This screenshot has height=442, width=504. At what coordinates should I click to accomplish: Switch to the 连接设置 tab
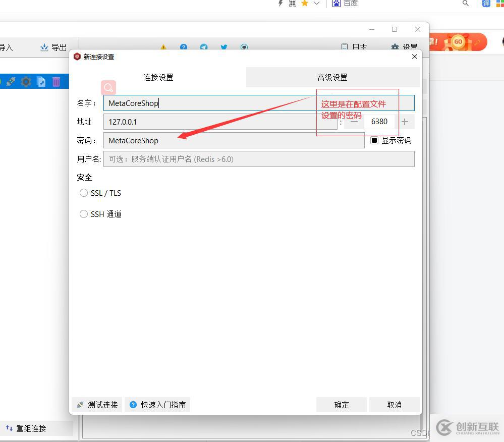point(158,77)
